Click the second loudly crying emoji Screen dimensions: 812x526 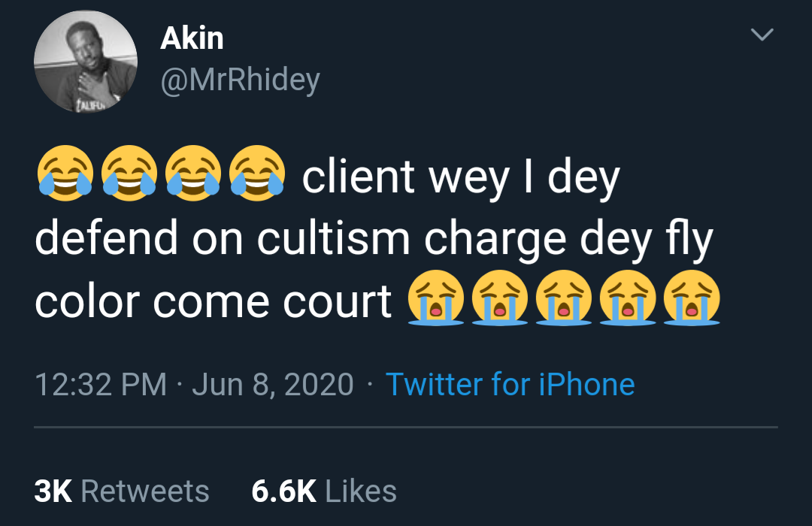[x=498, y=301]
